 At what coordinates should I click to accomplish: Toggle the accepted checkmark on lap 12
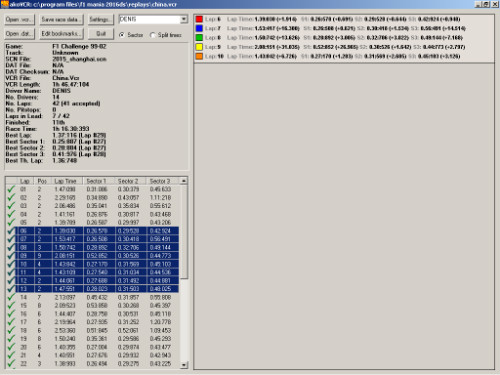click(x=11, y=281)
